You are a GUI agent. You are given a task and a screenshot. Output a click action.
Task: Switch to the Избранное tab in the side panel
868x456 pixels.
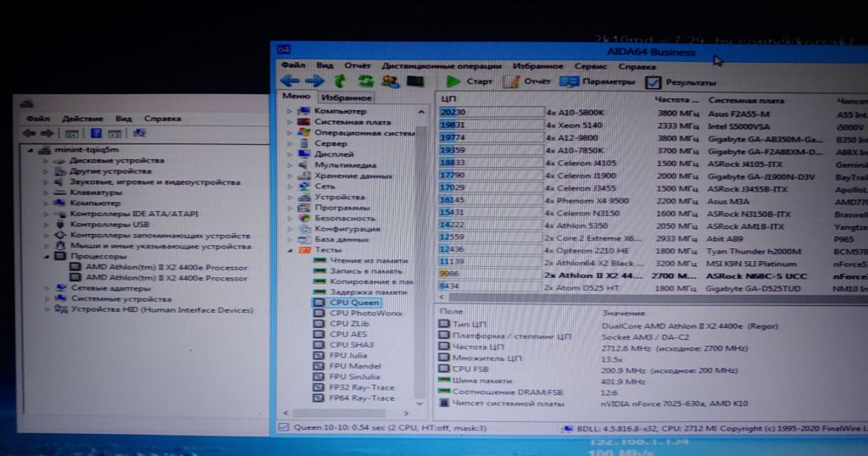[x=346, y=97]
